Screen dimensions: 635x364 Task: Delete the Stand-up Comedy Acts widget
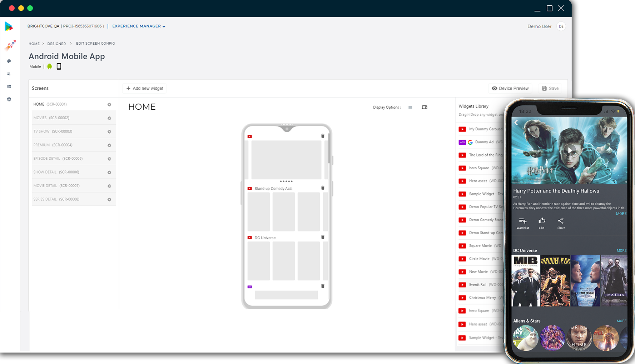click(323, 188)
